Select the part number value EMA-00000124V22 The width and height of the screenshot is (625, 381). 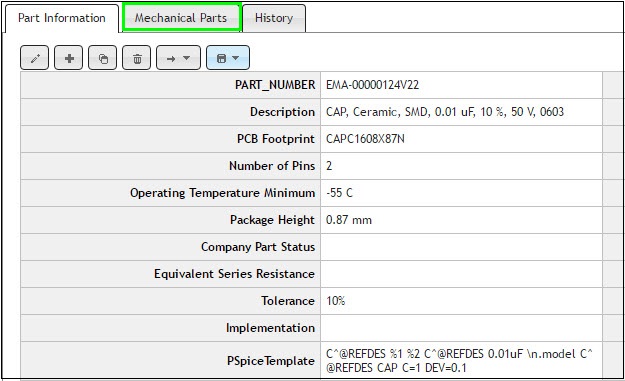(372, 85)
